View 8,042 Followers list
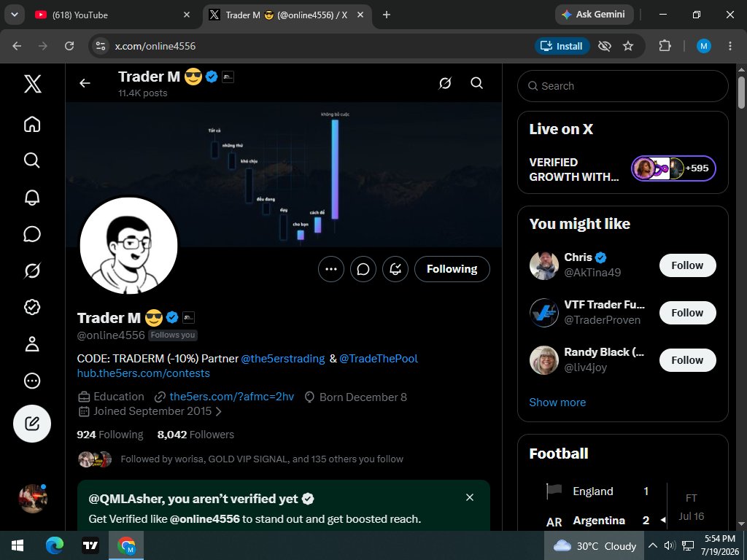The width and height of the screenshot is (747, 560). coord(196,435)
